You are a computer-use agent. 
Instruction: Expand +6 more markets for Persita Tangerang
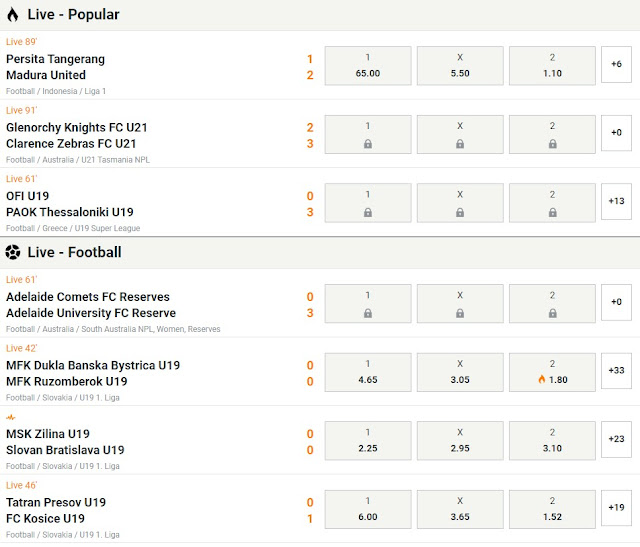point(616,66)
